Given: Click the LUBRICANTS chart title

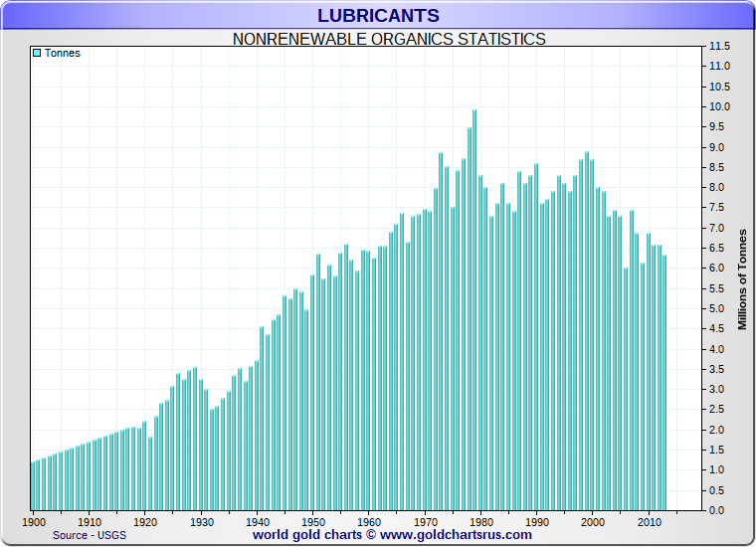Looking at the screenshot, I should click(x=378, y=16).
